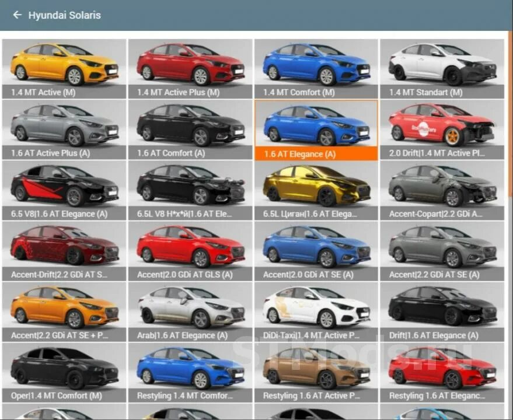This screenshot has width=513, height=420.
Task: Choose the Restyling 1.6 AT Active brown car
Action: 316,372
